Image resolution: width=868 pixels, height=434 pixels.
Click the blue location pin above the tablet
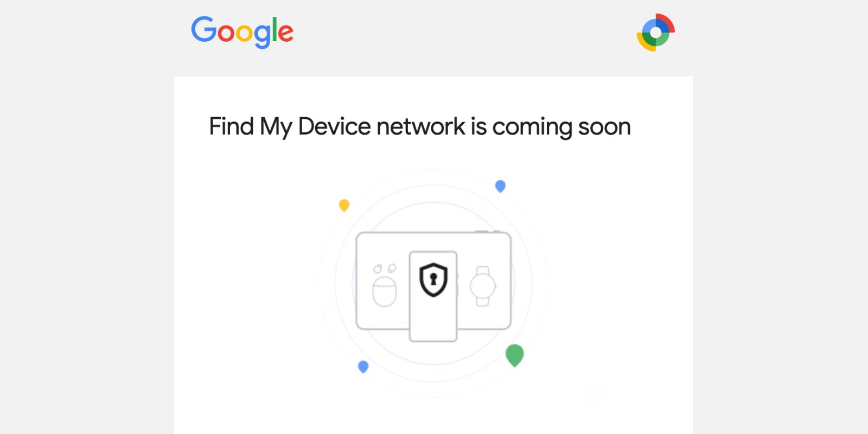[500, 187]
